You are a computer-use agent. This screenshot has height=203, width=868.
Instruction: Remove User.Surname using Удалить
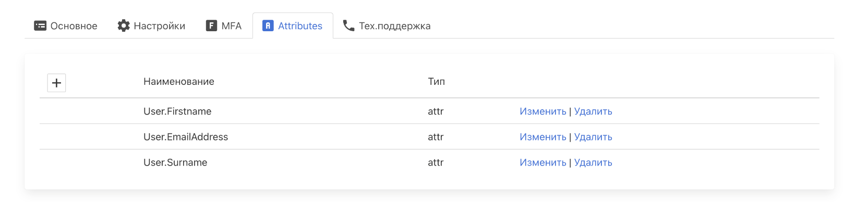pos(593,162)
